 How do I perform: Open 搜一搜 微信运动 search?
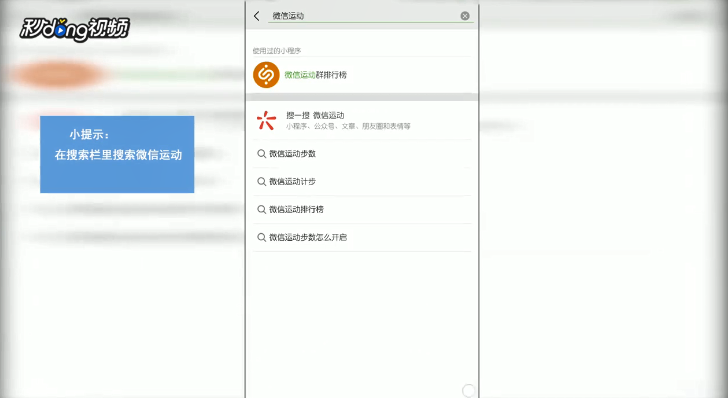tap(362, 120)
